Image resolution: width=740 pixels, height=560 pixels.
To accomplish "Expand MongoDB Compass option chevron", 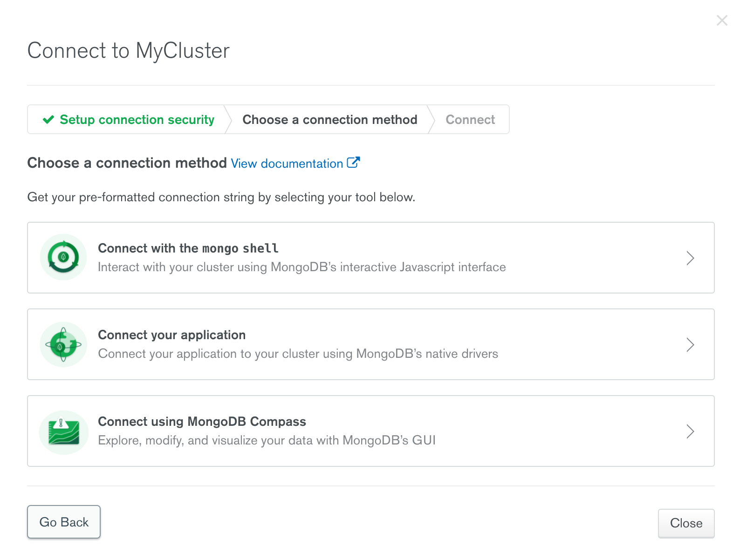I will pos(690,431).
